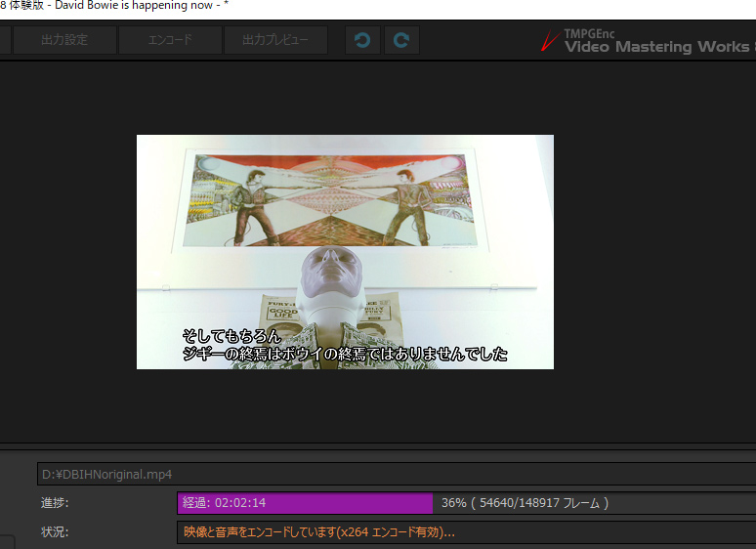Open the 出力設定 (output settings) tab
This screenshot has width=756, height=549.
pos(64,39)
